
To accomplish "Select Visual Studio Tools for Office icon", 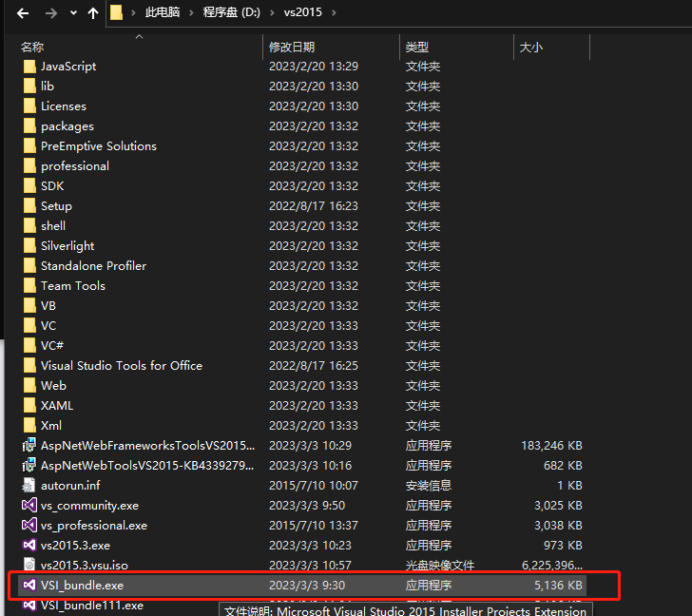I will (x=29, y=366).
